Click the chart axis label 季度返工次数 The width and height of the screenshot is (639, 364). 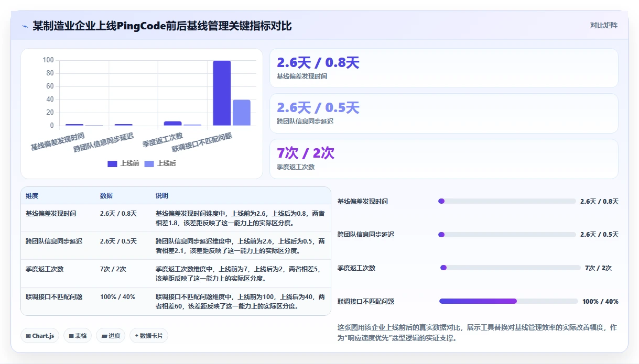163,140
